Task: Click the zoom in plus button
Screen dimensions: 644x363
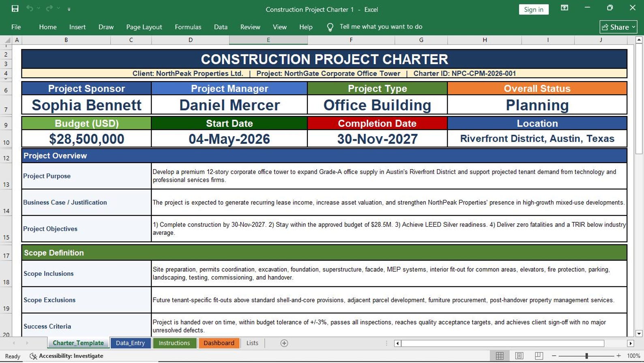Action: 618,356
